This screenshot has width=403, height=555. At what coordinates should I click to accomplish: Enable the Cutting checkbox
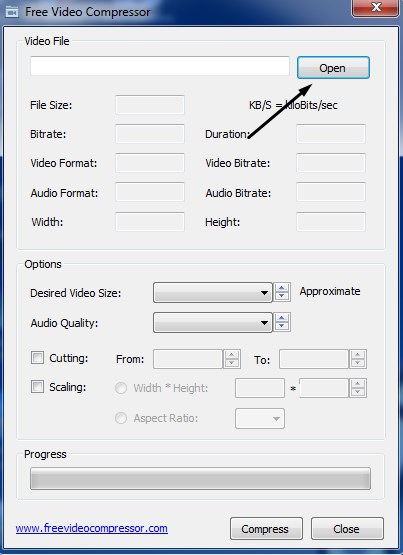(38, 357)
